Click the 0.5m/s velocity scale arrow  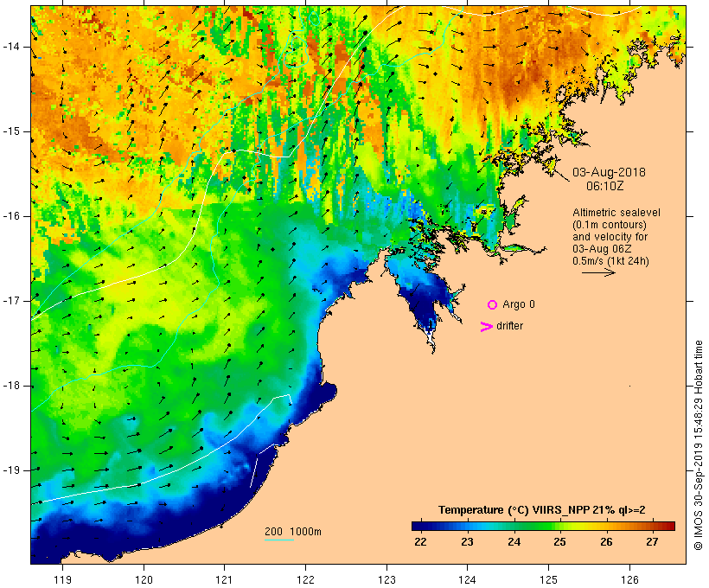click(598, 272)
